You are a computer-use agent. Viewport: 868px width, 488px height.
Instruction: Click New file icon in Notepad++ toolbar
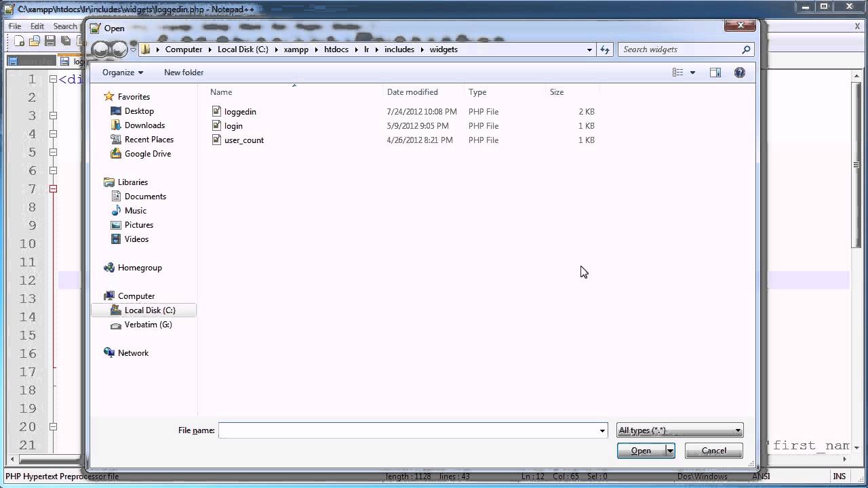[x=19, y=41]
